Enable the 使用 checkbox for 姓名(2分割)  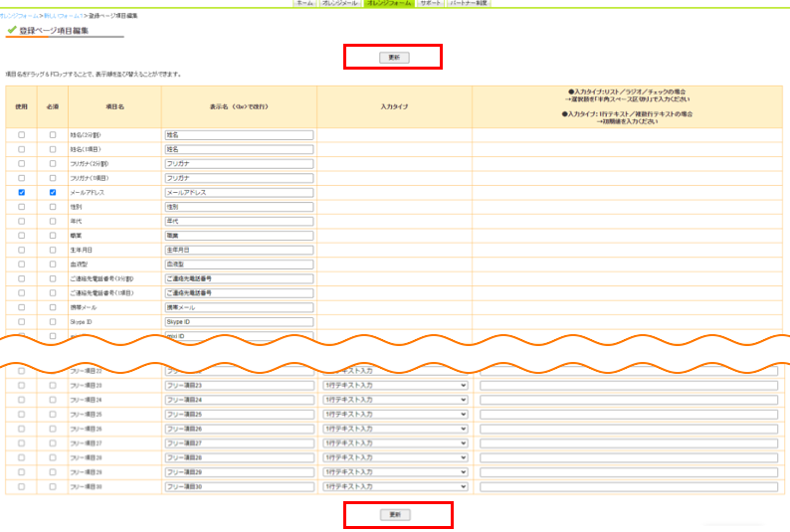pos(21,135)
